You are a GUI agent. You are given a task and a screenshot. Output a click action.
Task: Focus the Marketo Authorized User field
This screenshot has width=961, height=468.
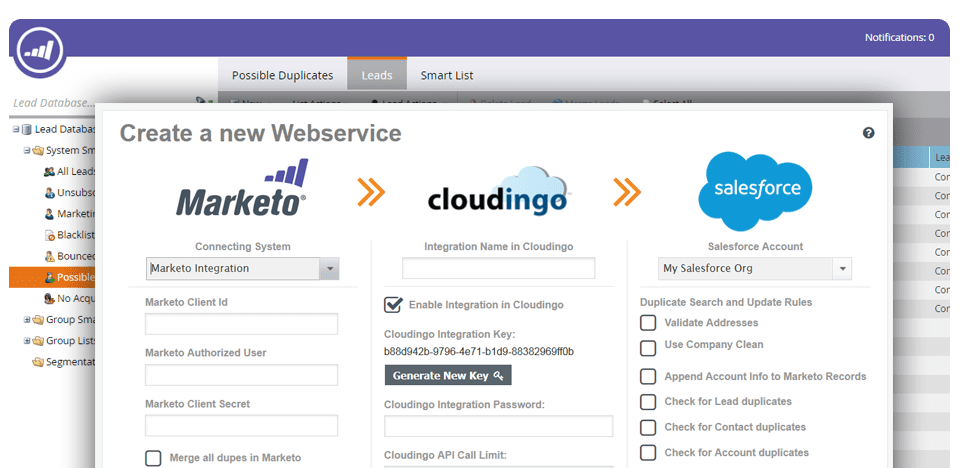(241, 375)
